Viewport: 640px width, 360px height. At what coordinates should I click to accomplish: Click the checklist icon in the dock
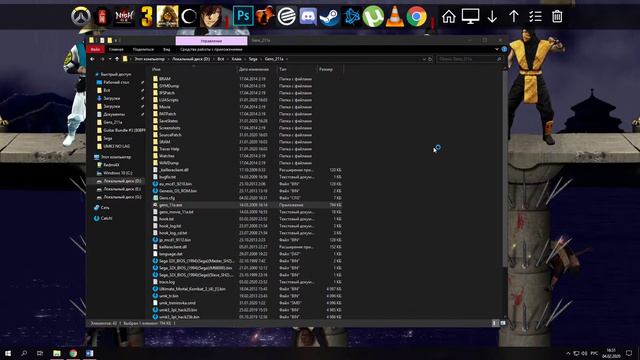click(x=535, y=17)
